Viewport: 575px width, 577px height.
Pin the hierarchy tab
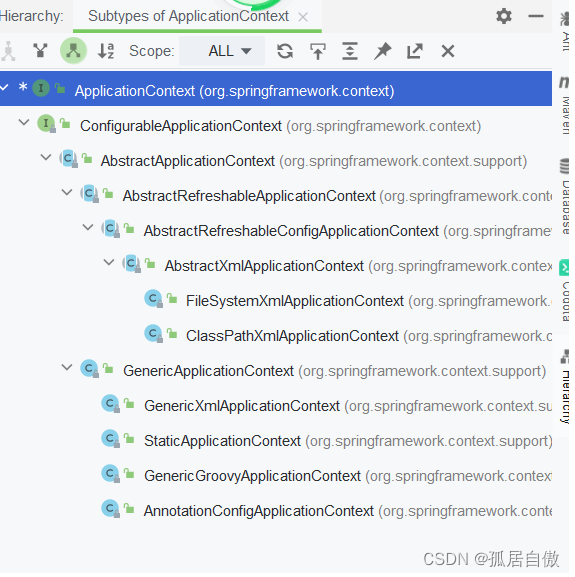383,51
